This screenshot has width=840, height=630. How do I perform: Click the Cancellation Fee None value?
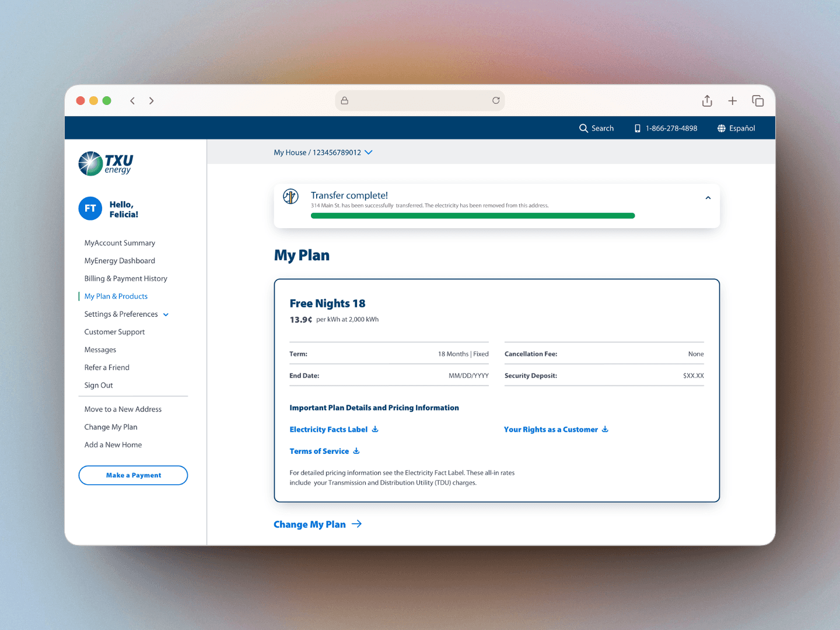click(x=696, y=354)
